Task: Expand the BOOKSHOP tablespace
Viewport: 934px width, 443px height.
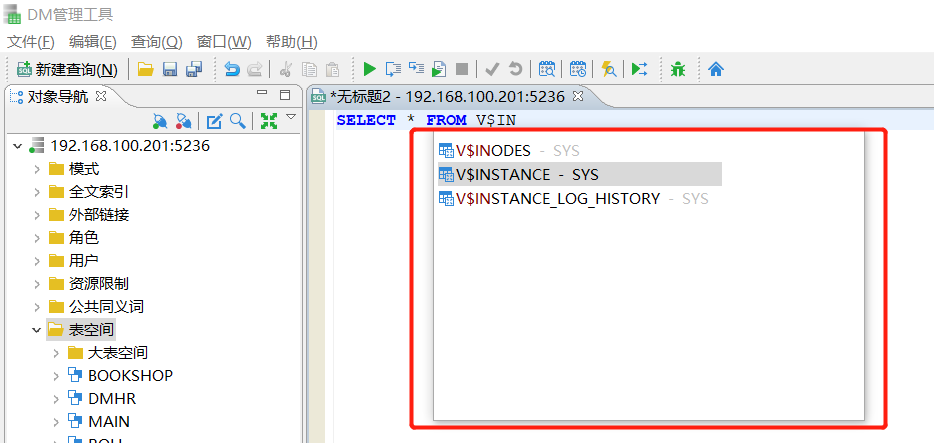Action: [56, 376]
